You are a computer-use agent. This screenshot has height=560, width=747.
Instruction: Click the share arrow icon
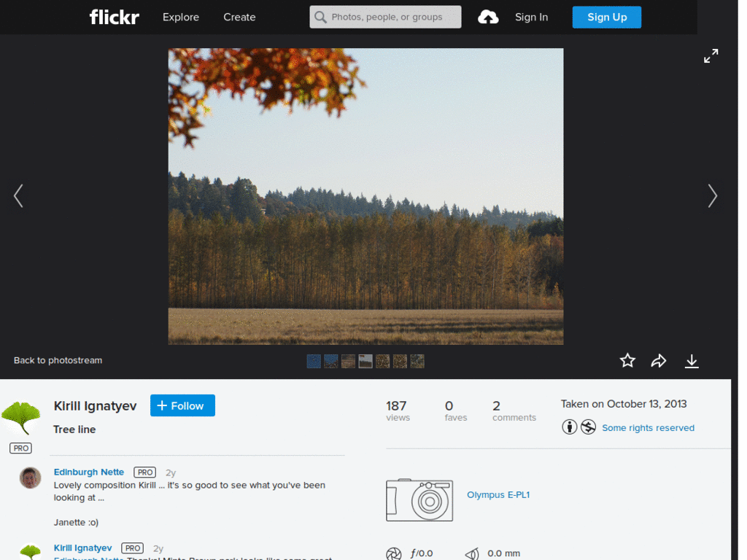(x=659, y=361)
